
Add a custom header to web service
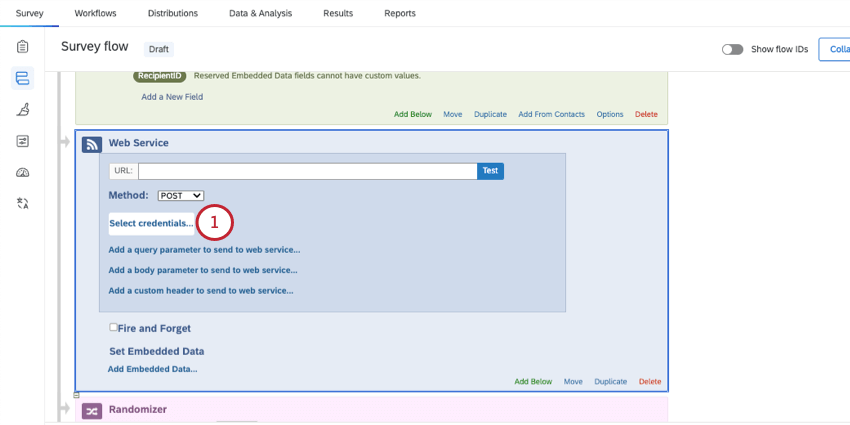tap(201, 291)
